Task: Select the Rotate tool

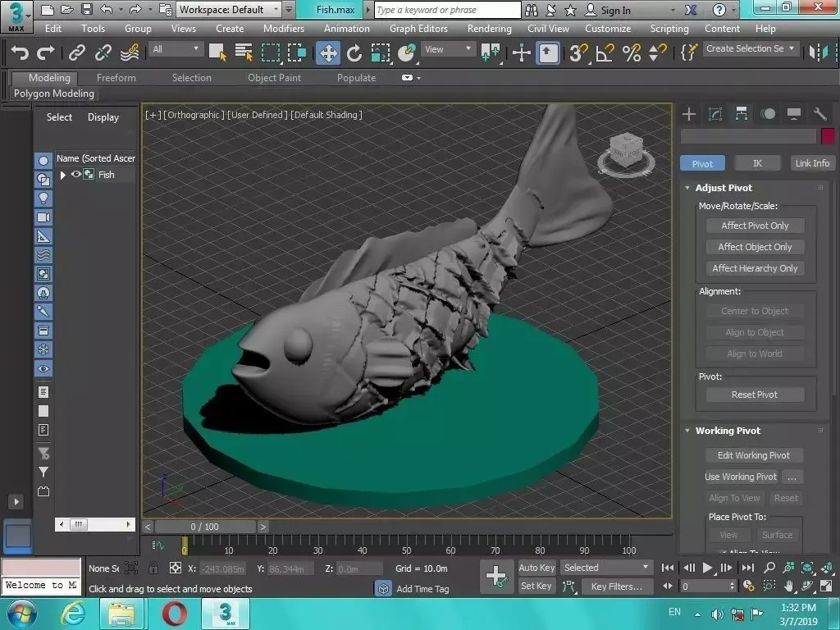Action: click(x=354, y=53)
